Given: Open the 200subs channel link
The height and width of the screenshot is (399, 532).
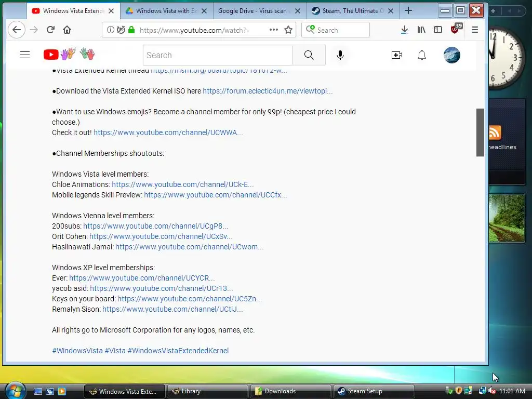Looking at the screenshot, I should pos(155,226).
